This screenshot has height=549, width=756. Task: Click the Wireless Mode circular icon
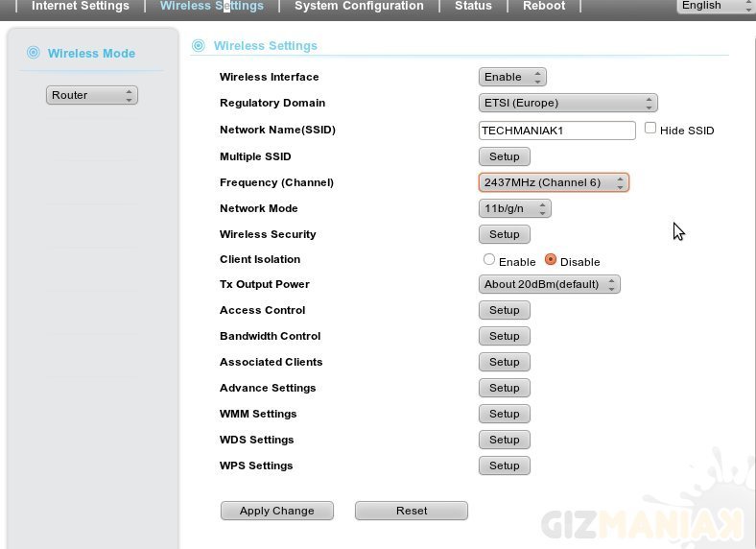pos(34,53)
